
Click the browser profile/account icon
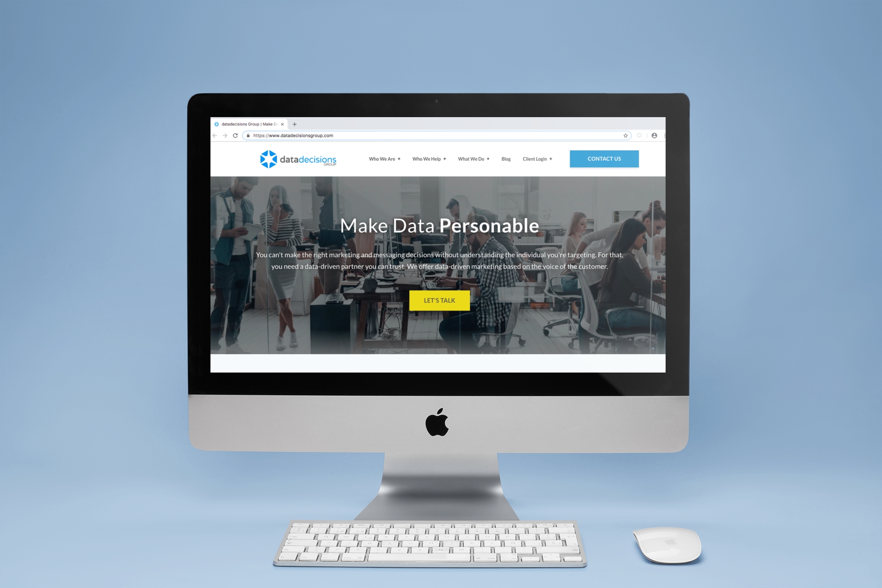(x=654, y=136)
